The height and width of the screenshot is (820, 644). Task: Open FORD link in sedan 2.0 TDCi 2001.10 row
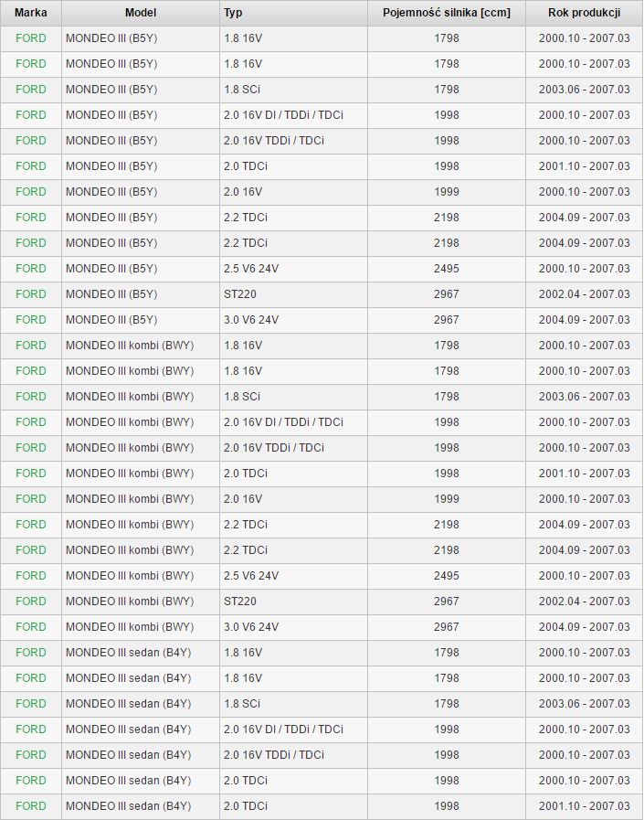tap(31, 806)
